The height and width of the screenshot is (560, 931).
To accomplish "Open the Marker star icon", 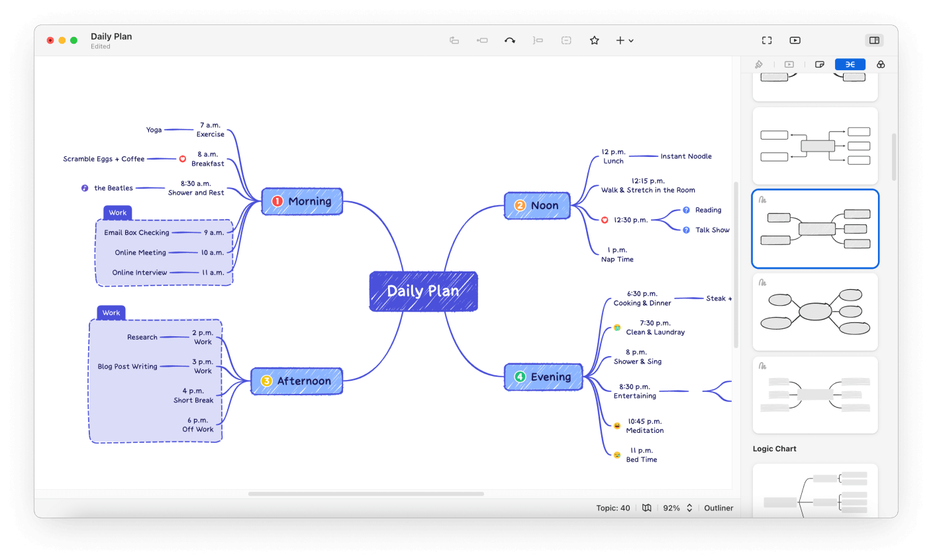I will pyautogui.click(x=594, y=40).
